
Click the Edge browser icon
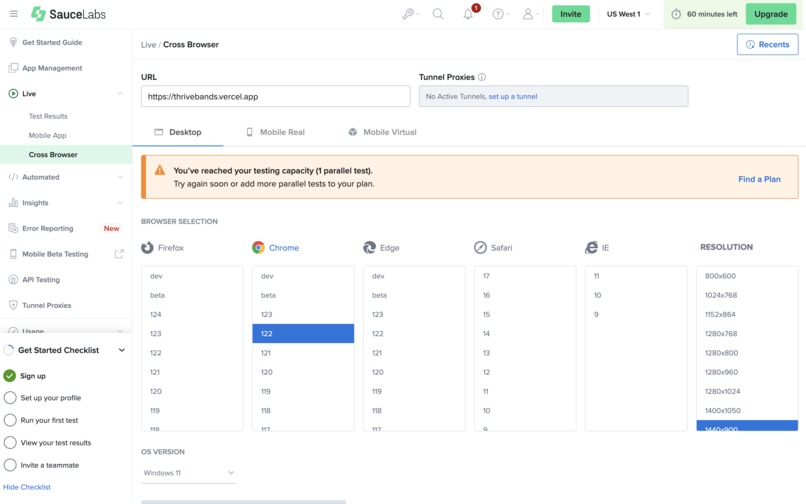click(370, 248)
